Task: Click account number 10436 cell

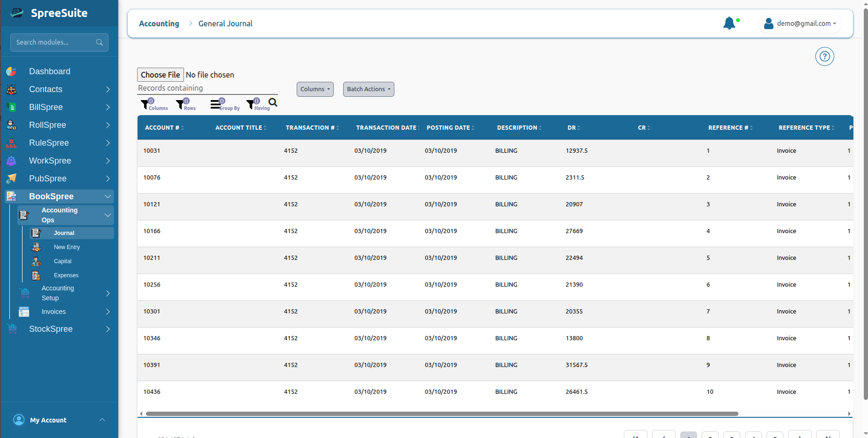Action: tap(152, 392)
